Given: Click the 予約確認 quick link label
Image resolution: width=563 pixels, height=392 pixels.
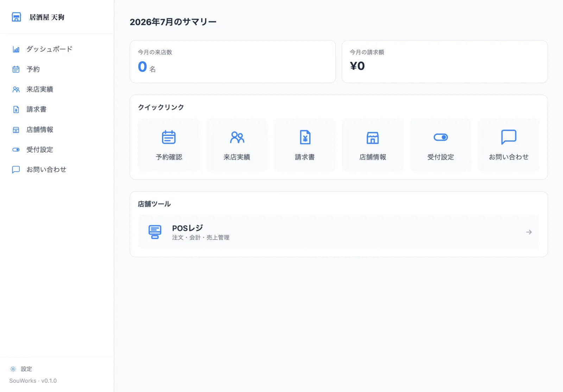Looking at the screenshot, I should click(169, 157).
